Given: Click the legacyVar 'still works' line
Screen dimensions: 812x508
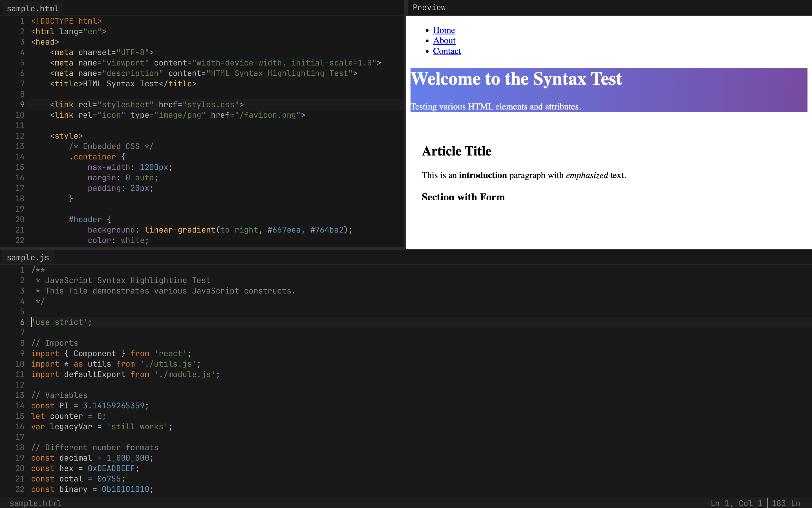Looking at the screenshot, I should point(102,426).
